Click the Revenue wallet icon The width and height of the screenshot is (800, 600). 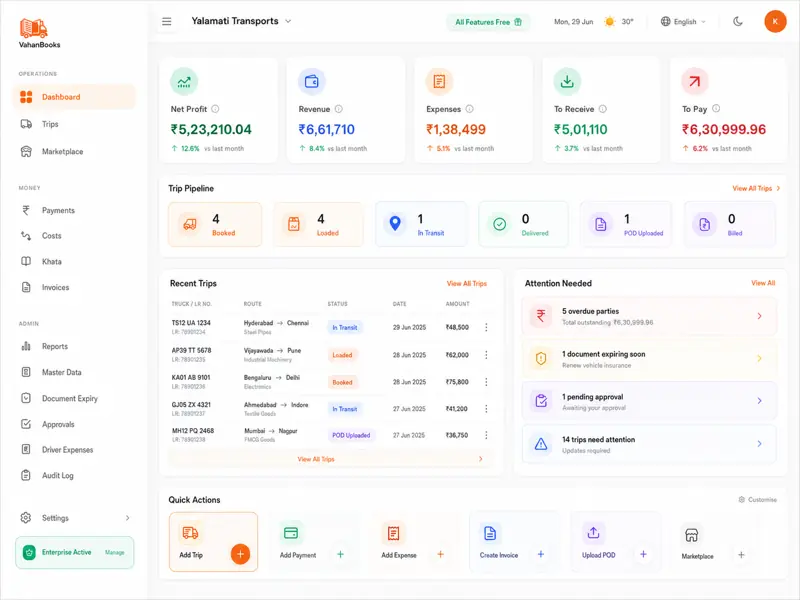pyautogui.click(x=312, y=82)
